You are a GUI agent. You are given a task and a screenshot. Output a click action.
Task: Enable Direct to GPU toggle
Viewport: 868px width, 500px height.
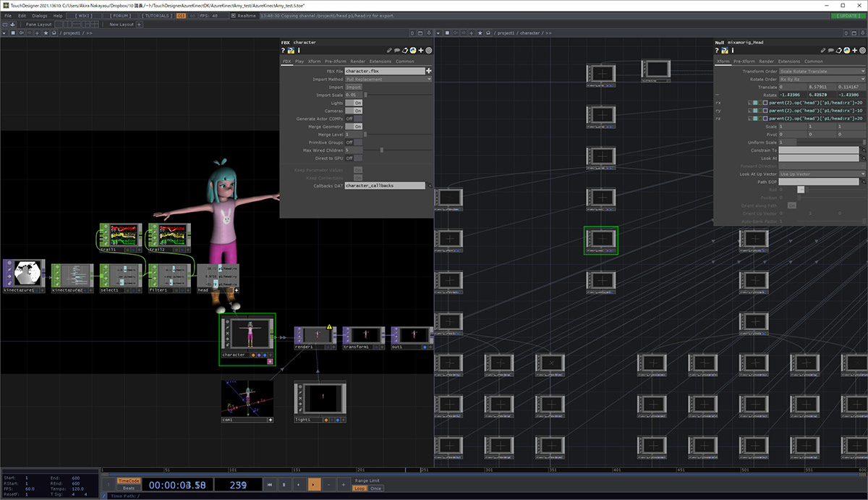[x=354, y=158]
